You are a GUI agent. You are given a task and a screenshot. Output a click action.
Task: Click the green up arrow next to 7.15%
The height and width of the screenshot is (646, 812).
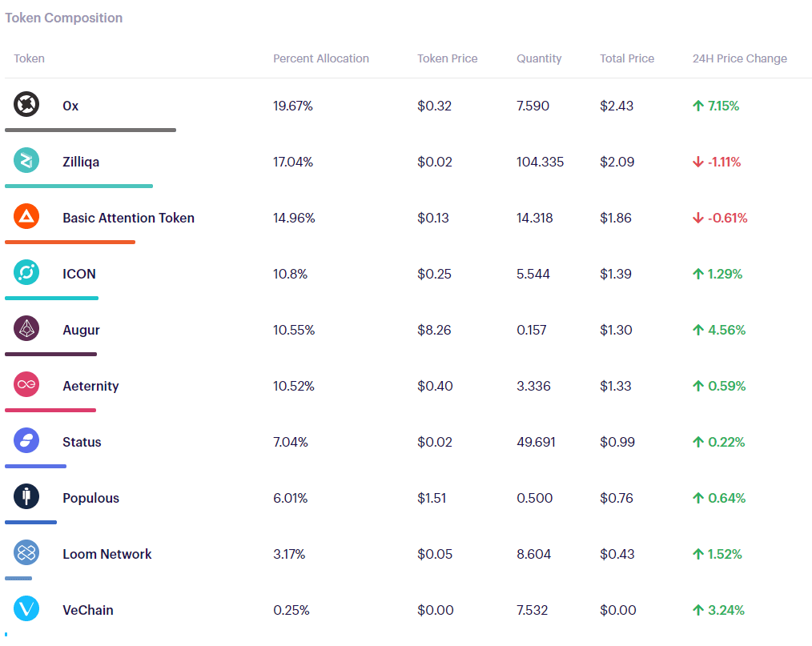[x=698, y=106]
